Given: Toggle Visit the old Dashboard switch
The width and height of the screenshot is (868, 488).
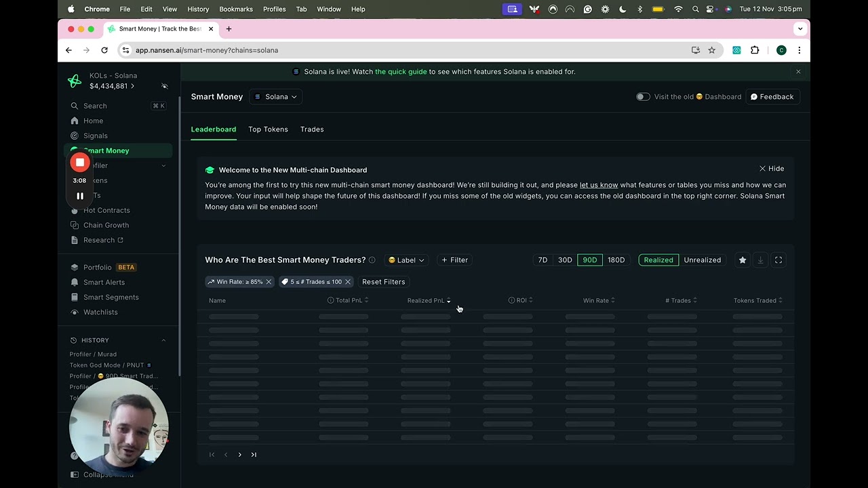Looking at the screenshot, I should click(643, 97).
